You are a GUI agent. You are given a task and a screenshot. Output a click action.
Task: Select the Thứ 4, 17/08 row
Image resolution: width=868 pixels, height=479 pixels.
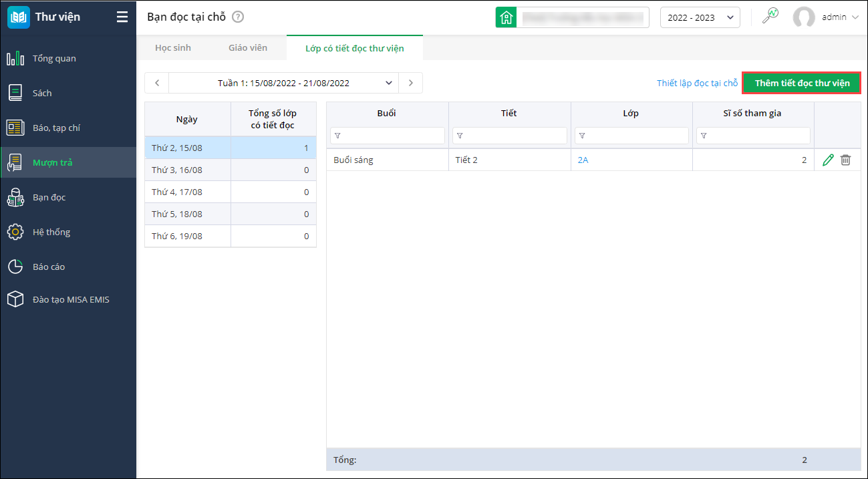pos(231,192)
